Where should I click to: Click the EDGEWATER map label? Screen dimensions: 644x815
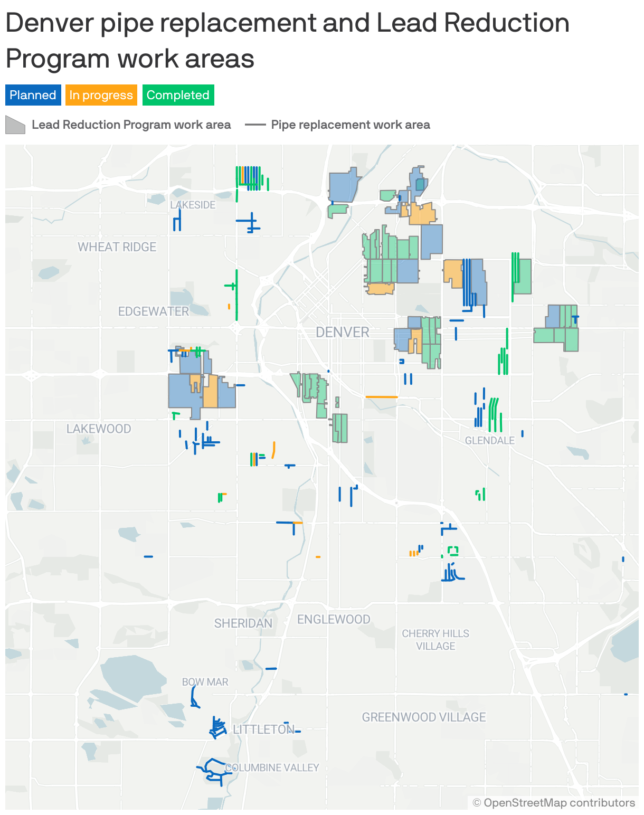(154, 311)
